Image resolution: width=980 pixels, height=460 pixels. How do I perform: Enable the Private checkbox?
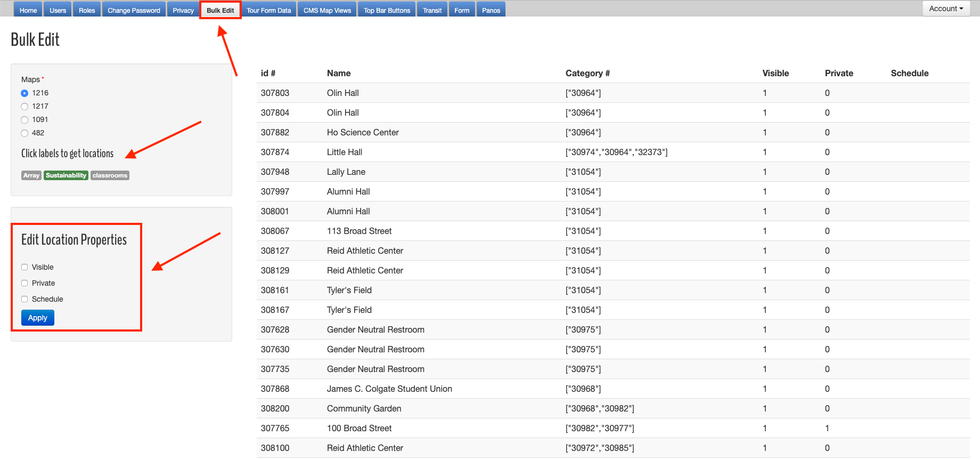coord(24,283)
